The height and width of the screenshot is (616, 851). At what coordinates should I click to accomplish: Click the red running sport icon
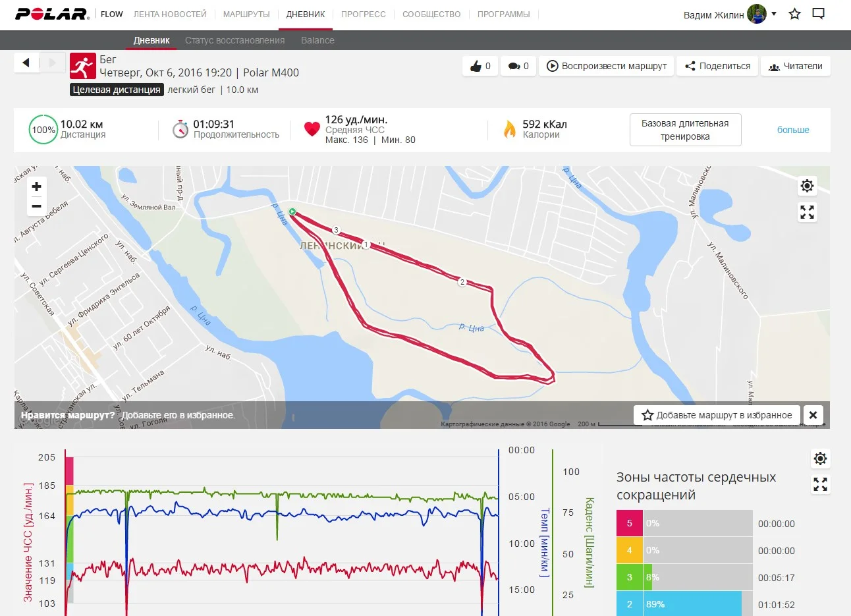(82, 66)
